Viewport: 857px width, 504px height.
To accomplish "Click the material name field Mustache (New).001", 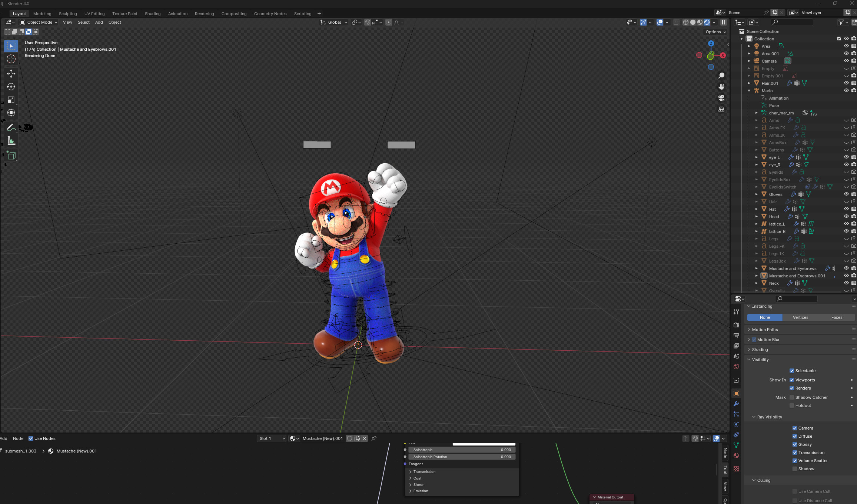I will click(323, 438).
